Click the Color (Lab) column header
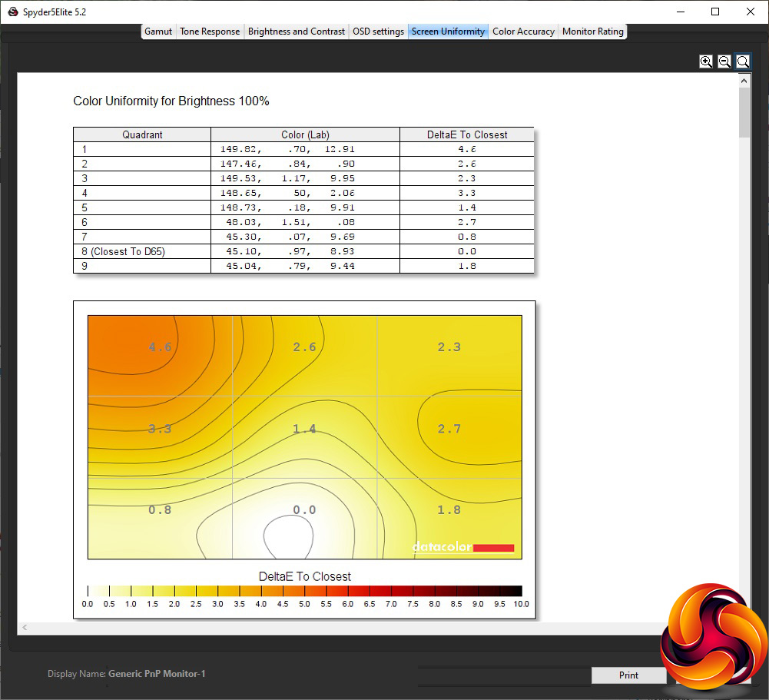The width and height of the screenshot is (769, 700). click(x=305, y=134)
